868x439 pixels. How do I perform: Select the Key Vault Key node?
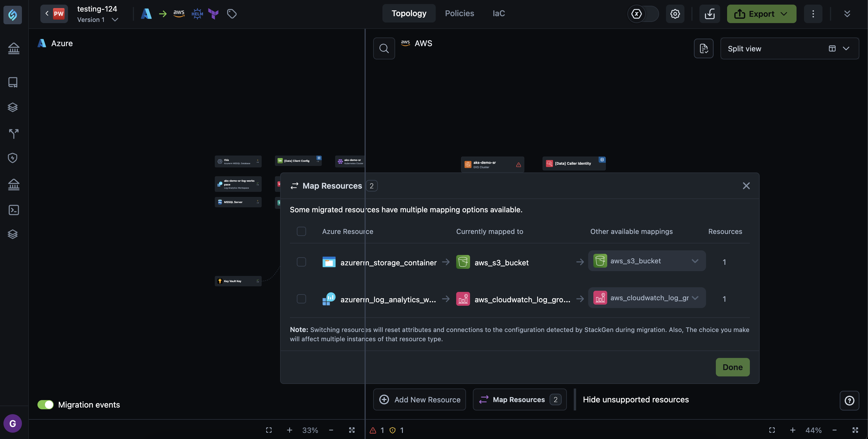point(238,281)
